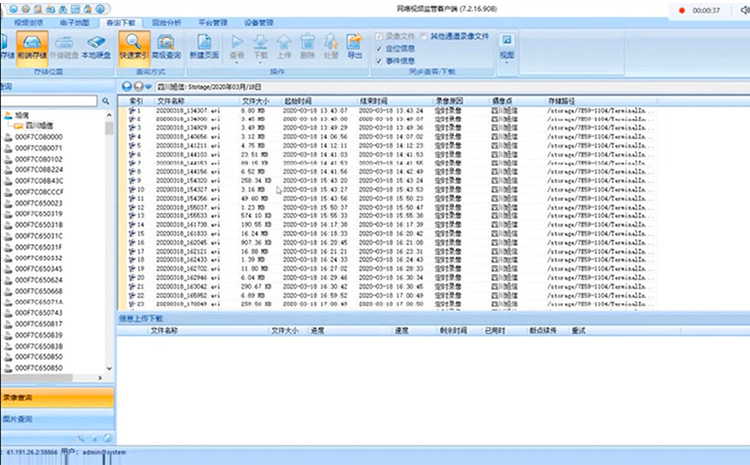The height and width of the screenshot is (465, 750).
Task: Click the 下载 download toolbar icon
Action: tap(261, 46)
